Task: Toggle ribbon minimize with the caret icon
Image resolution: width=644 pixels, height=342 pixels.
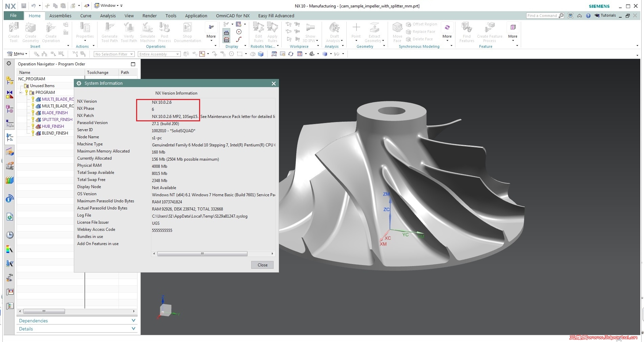Action: [580, 16]
